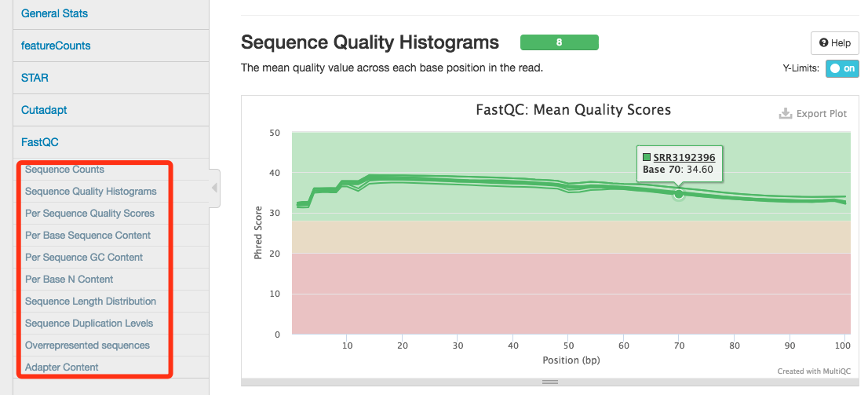This screenshot has height=395, width=868.
Task: Go to Per Sequence Quality Scores
Action: click(x=89, y=214)
